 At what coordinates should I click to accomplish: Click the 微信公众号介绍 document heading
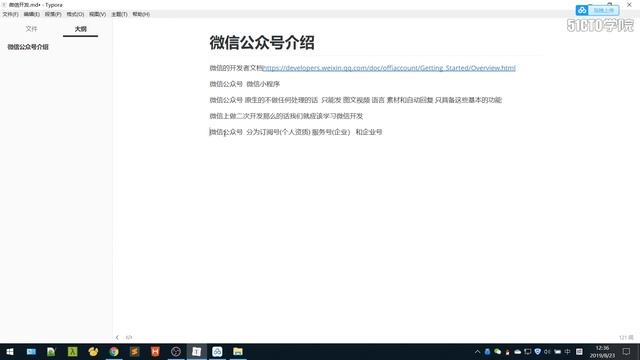pyautogui.click(x=262, y=42)
